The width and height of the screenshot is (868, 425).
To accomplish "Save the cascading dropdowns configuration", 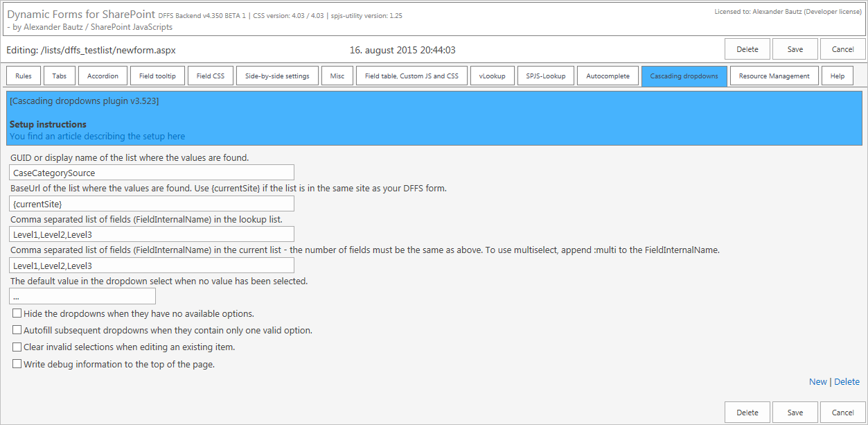I will [x=794, y=412].
